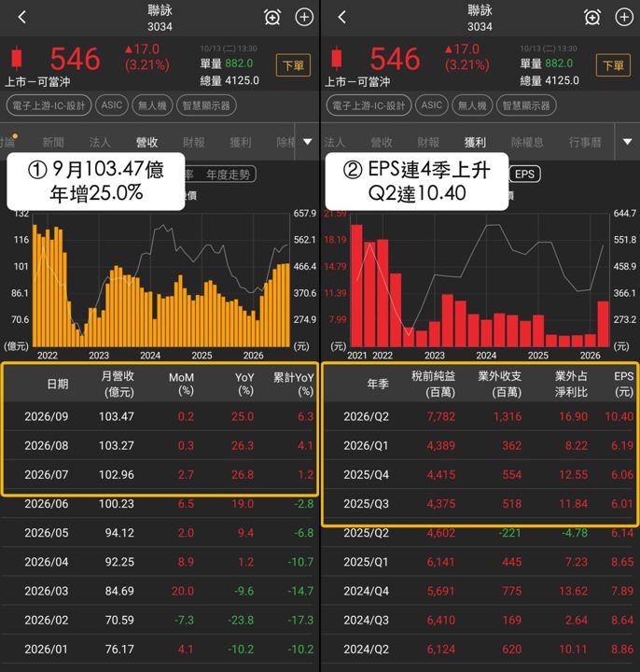This screenshot has width=640, height=672.
Task: Select the 2026/07 revenue row
Action: (x=160, y=474)
